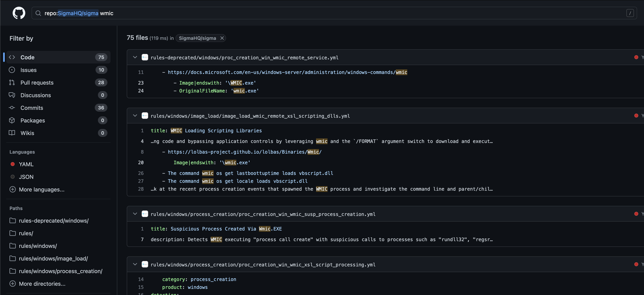Click the Wikis book icon
Image resolution: width=644 pixels, height=295 pixels.
tap(12, 133)
